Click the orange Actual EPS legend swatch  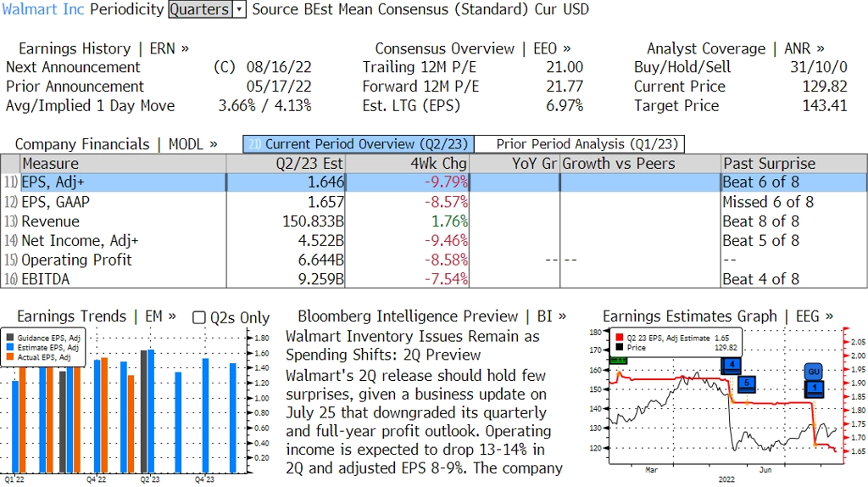[x=10, y=357]
